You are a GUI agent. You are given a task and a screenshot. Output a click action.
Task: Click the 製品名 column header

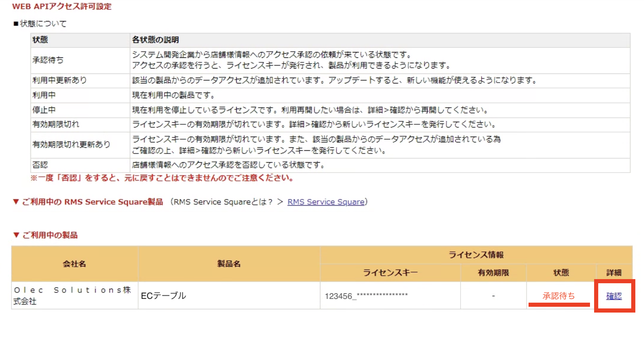click(229, 264)
